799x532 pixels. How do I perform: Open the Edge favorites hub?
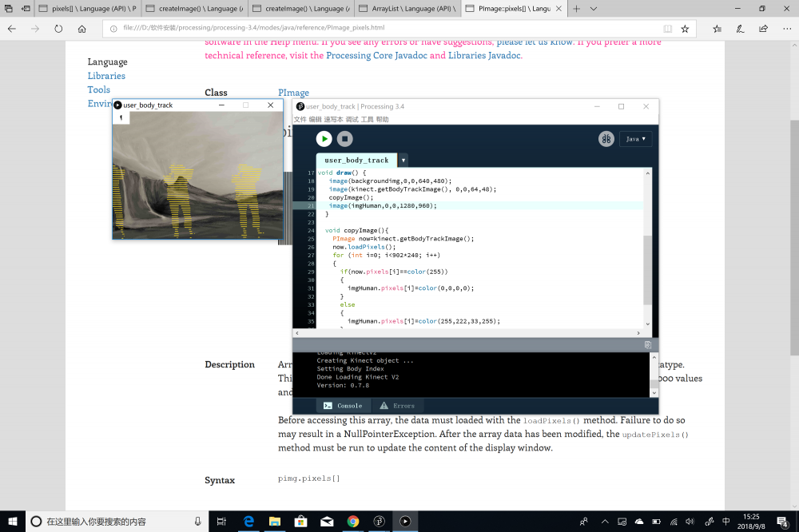[717, 29]
